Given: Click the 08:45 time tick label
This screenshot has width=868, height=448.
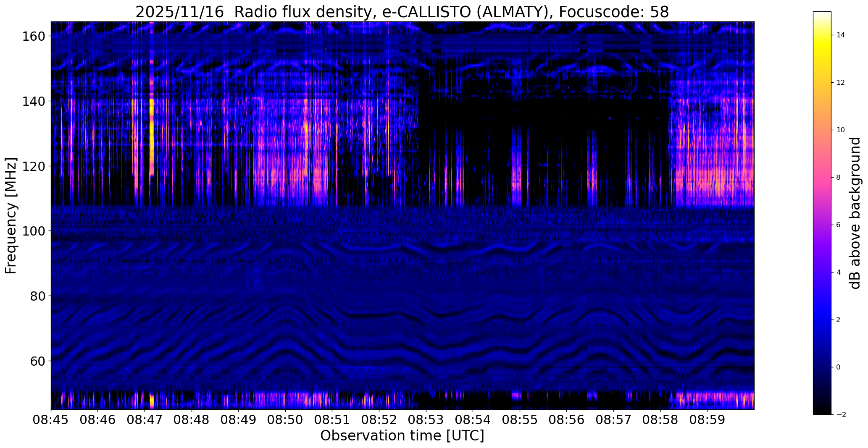Looking at the screenshot, I should click(51, 420).
